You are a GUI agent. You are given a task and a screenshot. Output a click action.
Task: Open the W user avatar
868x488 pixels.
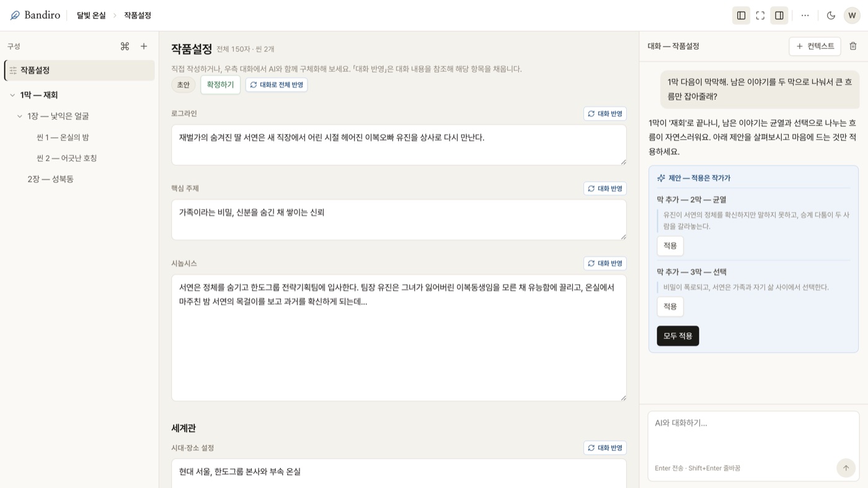pyautogui.click(x=852, y=16)
